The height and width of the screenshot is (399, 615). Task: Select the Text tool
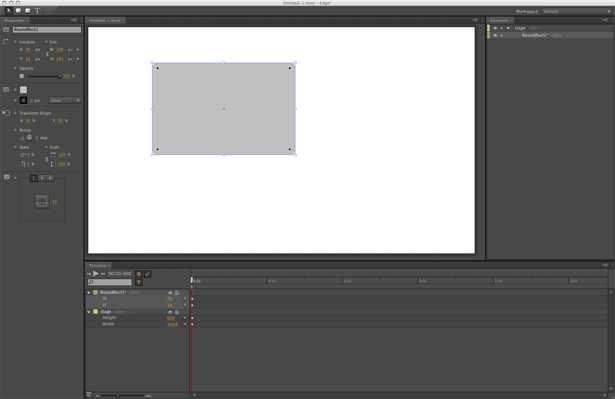(37, 11)
